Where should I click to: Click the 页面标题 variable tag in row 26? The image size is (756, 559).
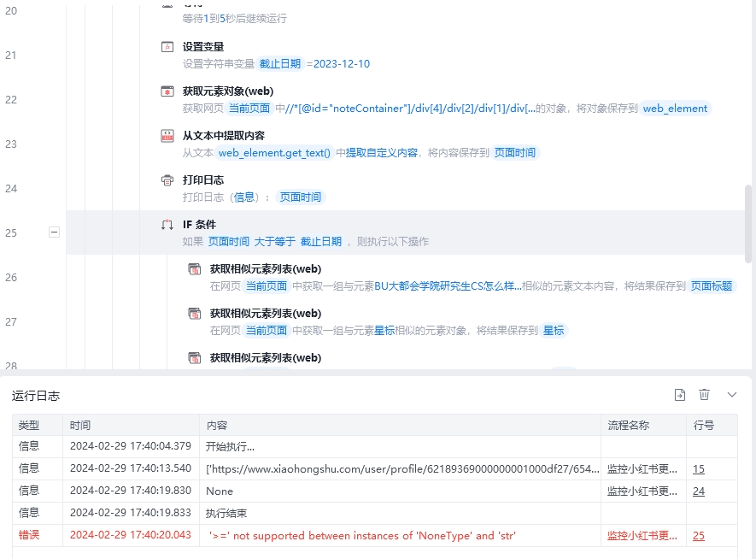[x=712, y=286]
